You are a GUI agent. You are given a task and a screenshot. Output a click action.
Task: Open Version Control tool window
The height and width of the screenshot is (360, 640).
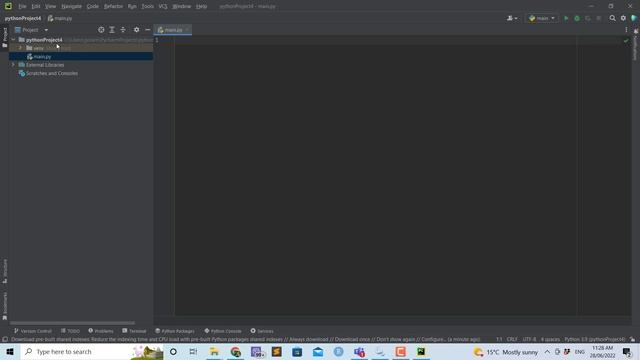click(x=33, y=331)
